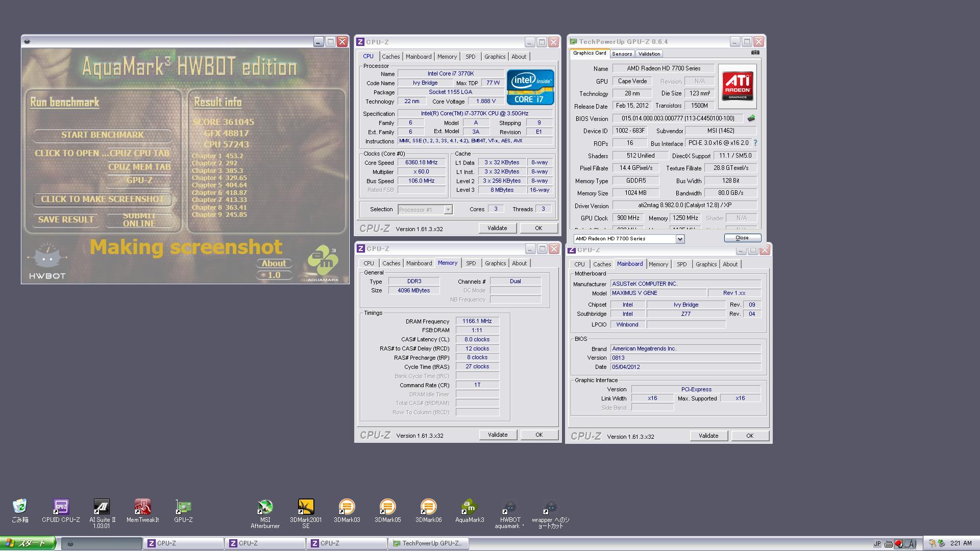Launch 3DMark05 desktop shortcut
The width and height of the screenshot is (980, 551).
(387, 511)
